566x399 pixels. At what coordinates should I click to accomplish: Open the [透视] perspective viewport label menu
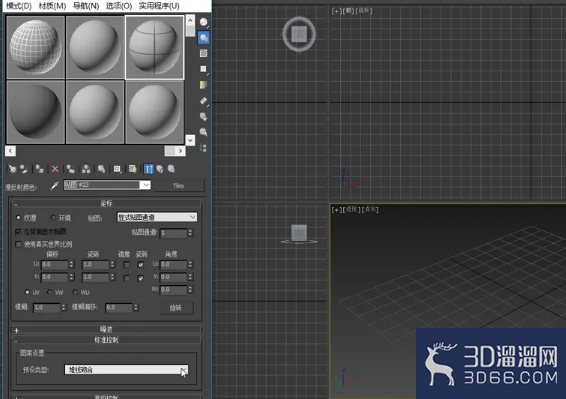click(x=351, y=209)
